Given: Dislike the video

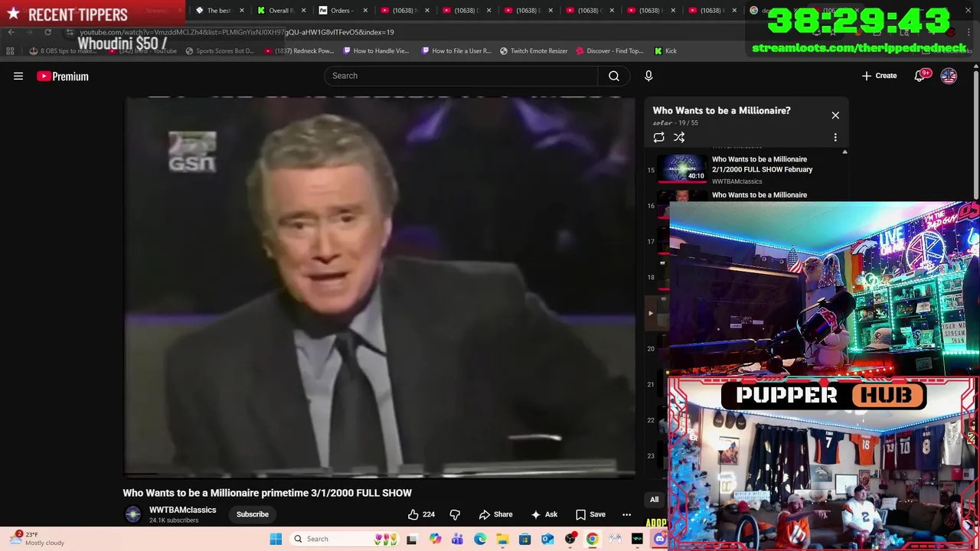Looking at the screenshot, I should [455, 514].
